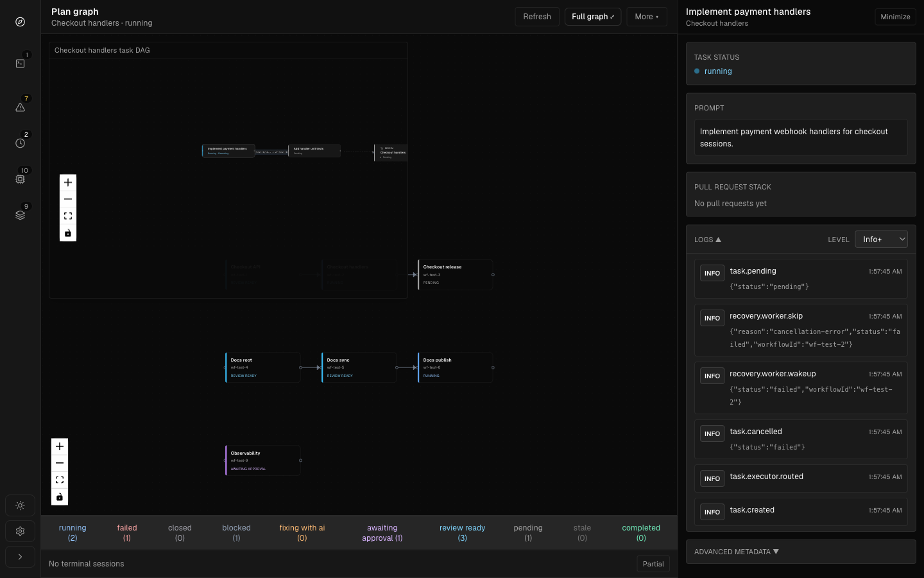Open the layers stack icon in sidebar
Image resolution: width=924 pixels, height=578 pixels.
pyautogui.click(x=21, y=215)
